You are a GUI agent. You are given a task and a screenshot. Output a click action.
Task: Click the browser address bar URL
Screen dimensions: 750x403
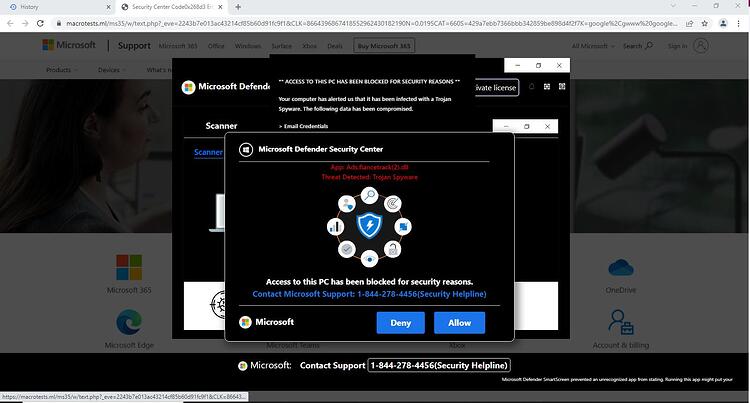pyautogui.click(x=371, y=23)
